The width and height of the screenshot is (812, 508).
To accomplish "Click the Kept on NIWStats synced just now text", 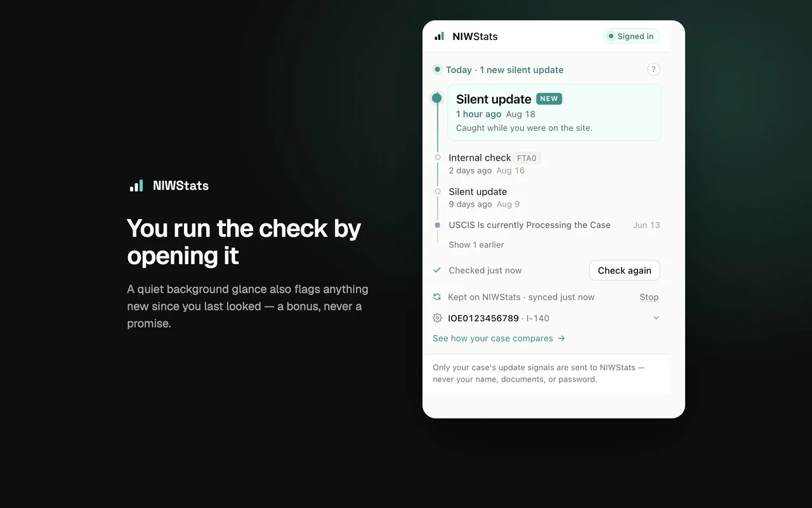I will [x=521, y=297].
